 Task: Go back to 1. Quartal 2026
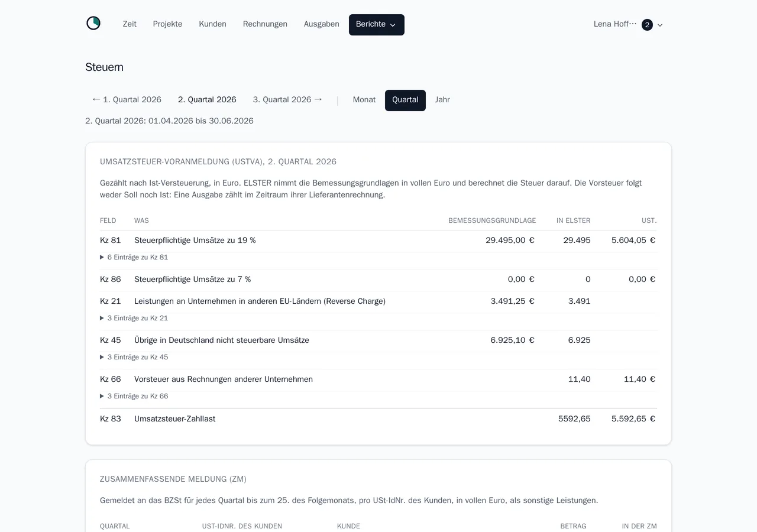(127, 100)
